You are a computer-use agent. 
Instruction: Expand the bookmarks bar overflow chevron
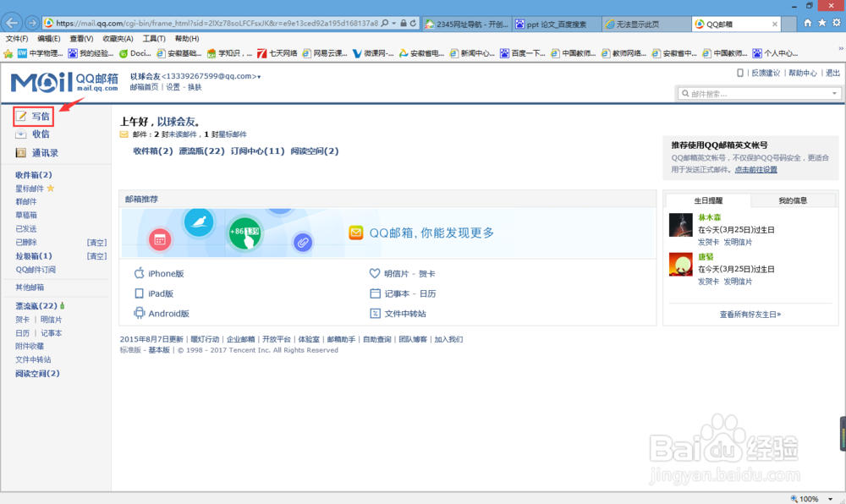[x=841, y=48]
